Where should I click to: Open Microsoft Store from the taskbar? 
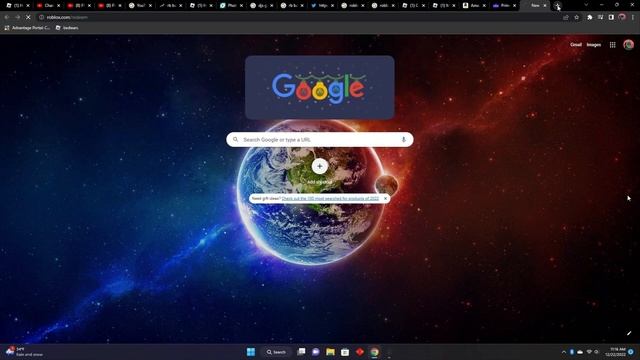pos(345,352)
